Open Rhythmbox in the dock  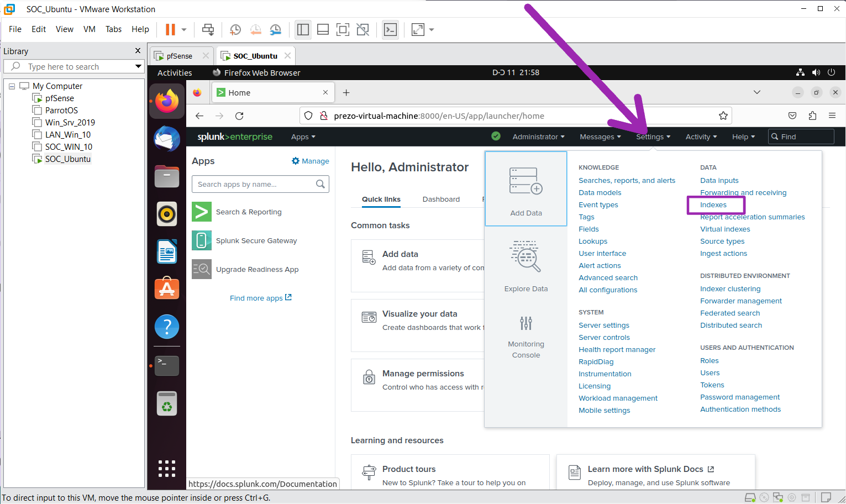coord(167,214)
